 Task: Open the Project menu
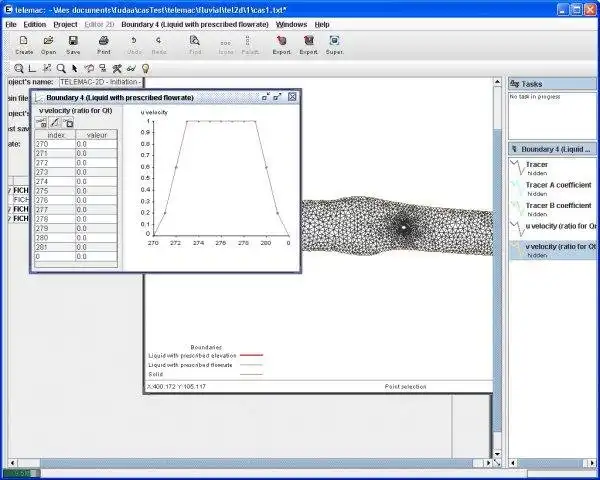coord(65,24)
